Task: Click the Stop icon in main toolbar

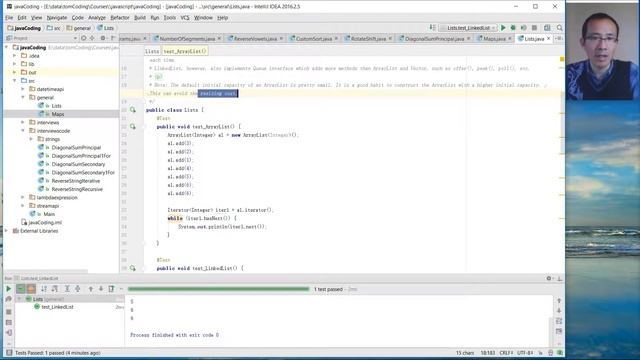Action: (x=534, y=28)
